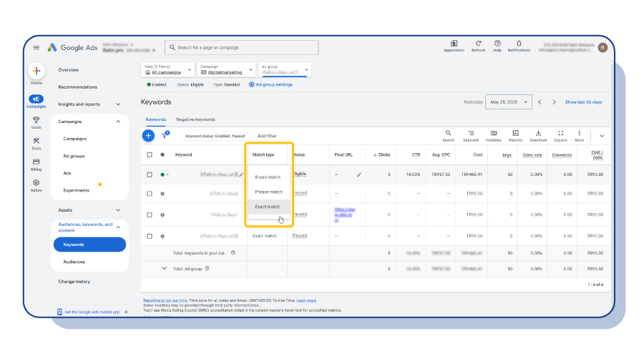Select the Keywords tab
Screen dimensions: 644x364
point(156,119)
